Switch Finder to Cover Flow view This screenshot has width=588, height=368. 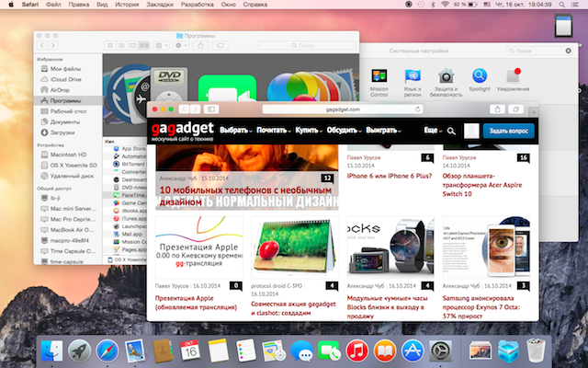tap(144, 45)
